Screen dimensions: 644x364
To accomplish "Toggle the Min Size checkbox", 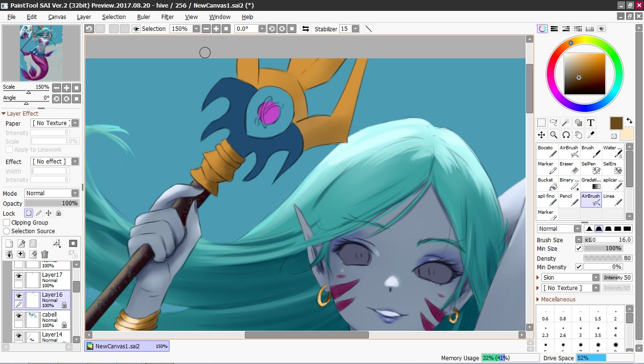I will [x=579, y=248].
